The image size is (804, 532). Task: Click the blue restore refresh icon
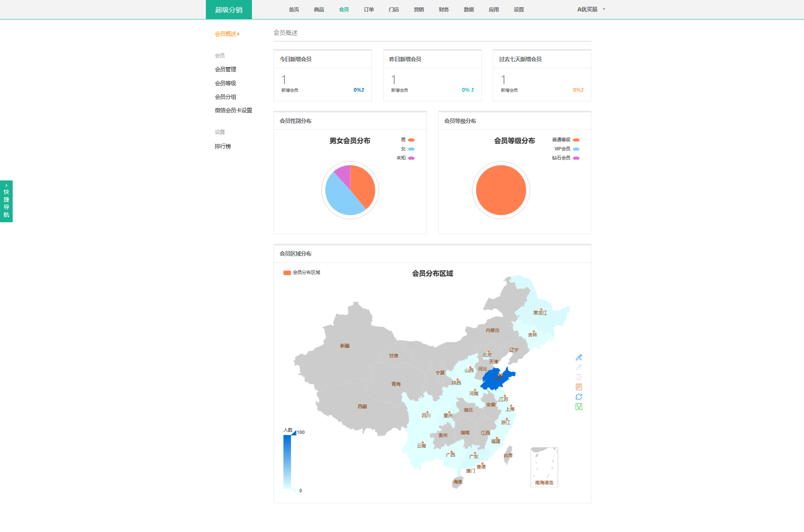(x=579, y=397)
